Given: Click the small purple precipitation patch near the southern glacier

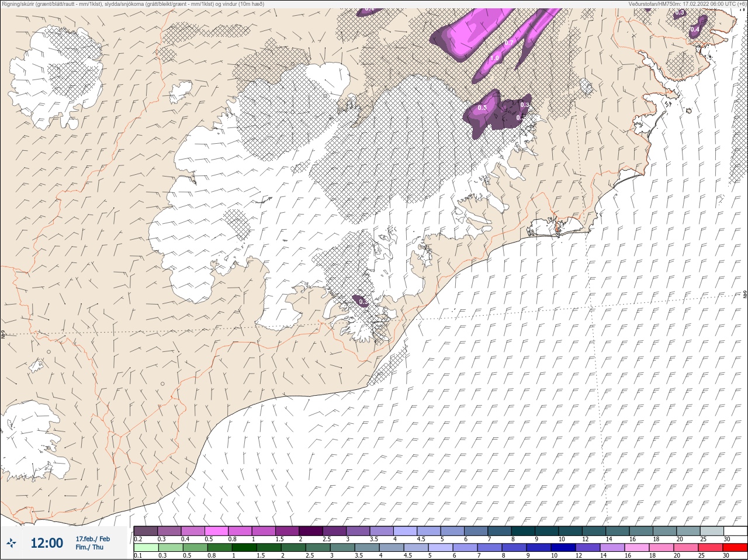Looking at the screenshot, I should pyautogui.click(x=361, y=301).
